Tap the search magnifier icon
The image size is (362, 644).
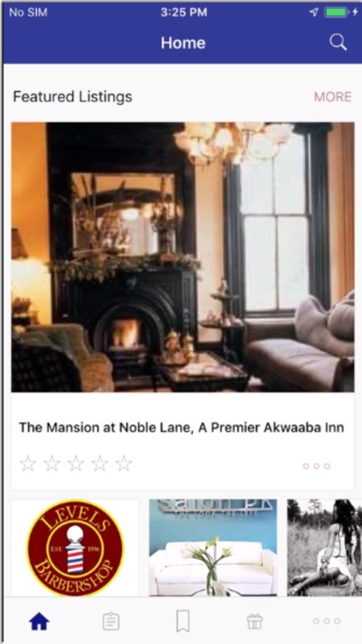[x=338, y=42]
